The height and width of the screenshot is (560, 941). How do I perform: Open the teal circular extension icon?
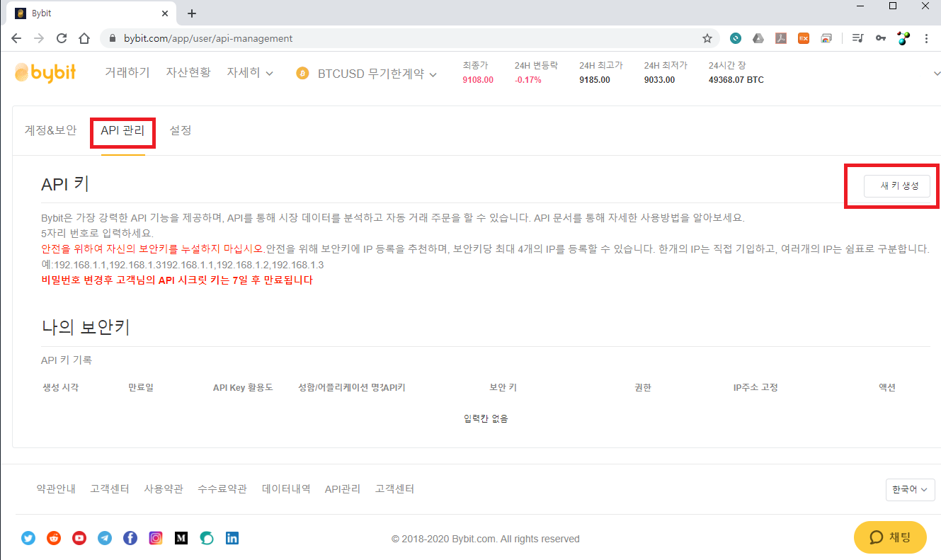pos(736,38)
